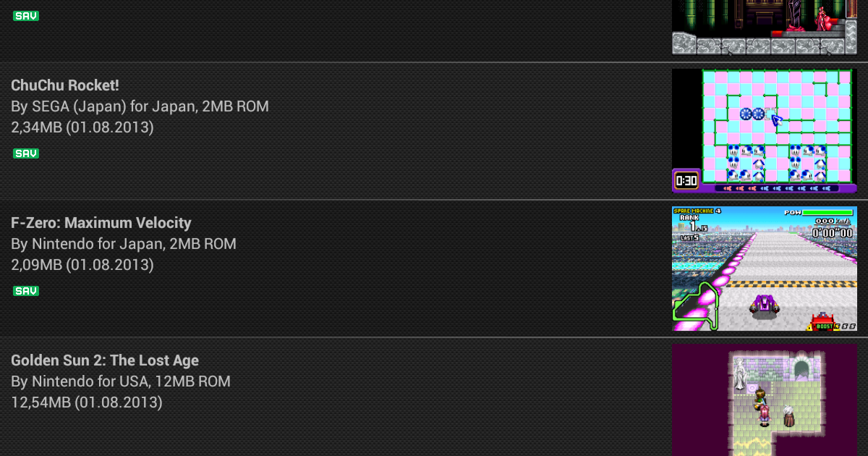The width and height of the screenshot is (868, 456).
Task: Click the SAV badge in the topmost row
Action: [26, 16]
